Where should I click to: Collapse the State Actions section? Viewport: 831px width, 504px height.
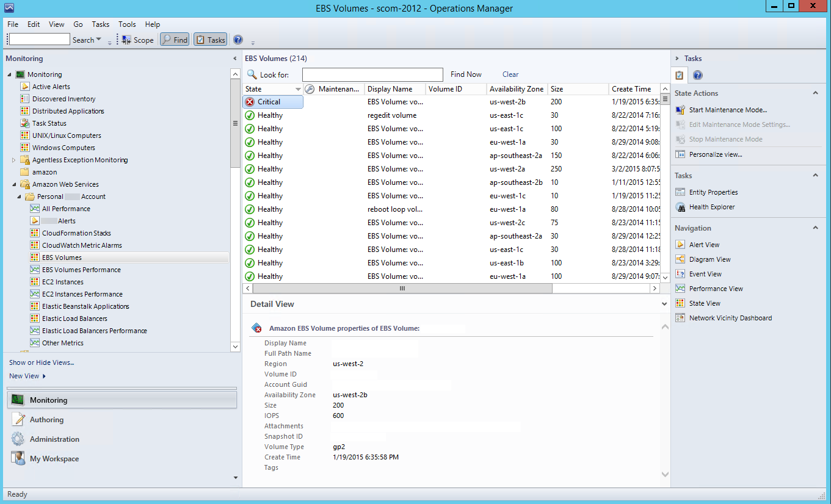pos(815,93)
